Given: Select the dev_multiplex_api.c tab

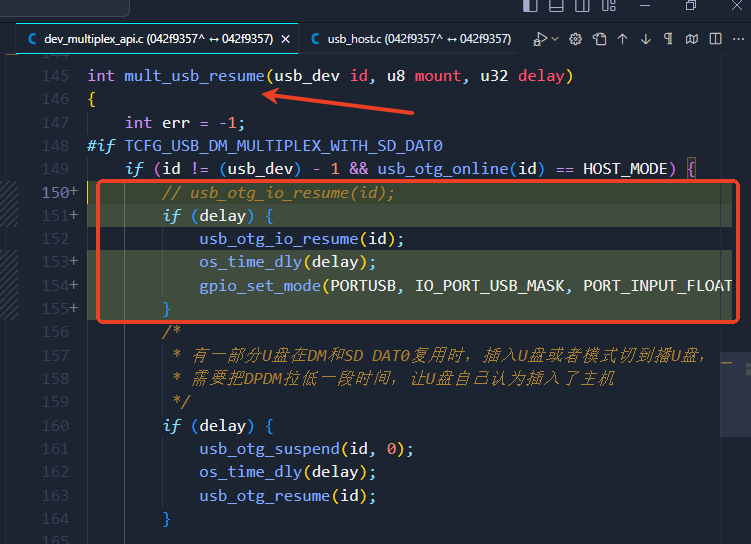Looking at the screenshot, I should (x=158, y=39).
